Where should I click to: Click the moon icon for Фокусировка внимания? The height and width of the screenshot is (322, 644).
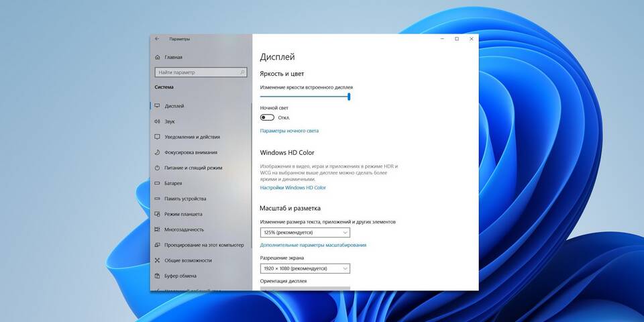pos(158,152)
